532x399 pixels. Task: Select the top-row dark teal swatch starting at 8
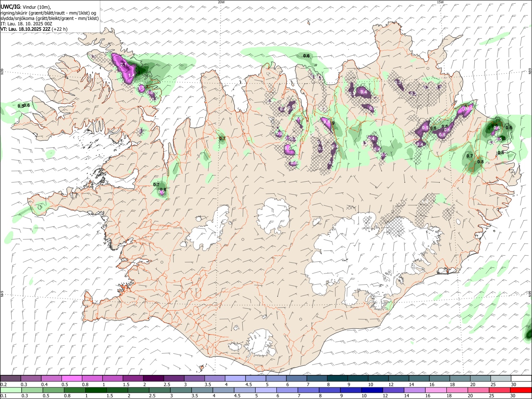point(337,379)
